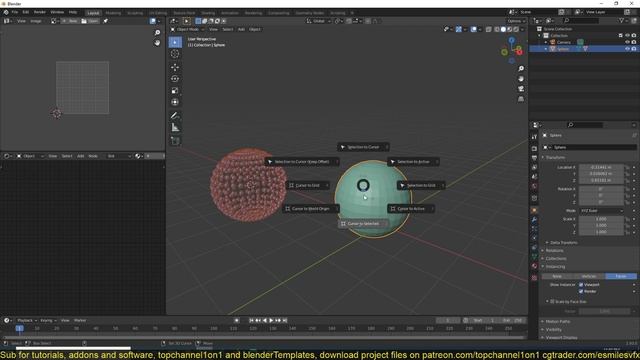Select the Measure ruler tool
Screen dimensions: 640x360
click(x=175, y=128)
